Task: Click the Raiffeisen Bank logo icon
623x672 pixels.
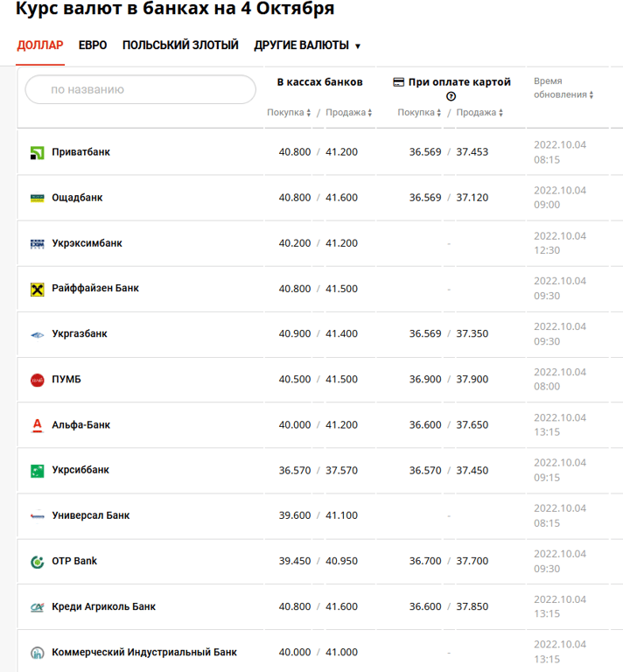Action: pos(38,289)
